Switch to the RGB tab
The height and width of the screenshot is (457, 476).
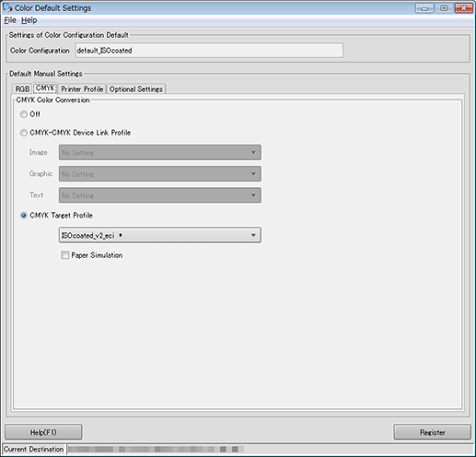22,89
